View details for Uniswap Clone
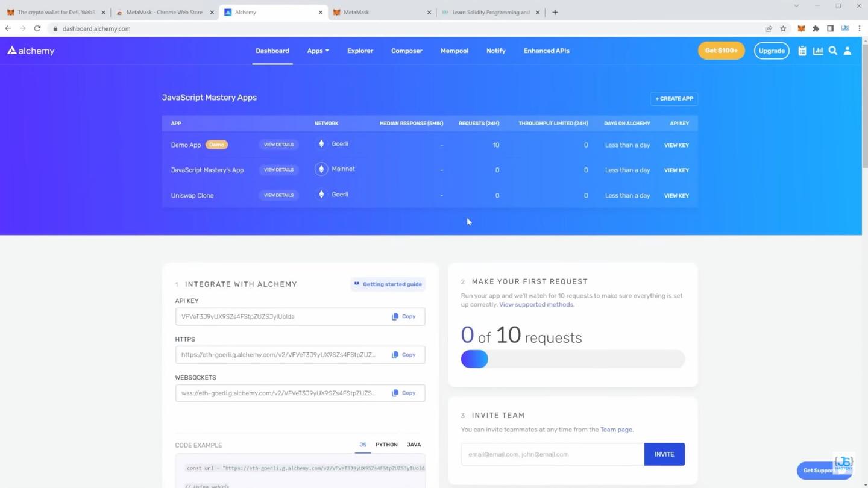Image resolution: width=868 pixels, height=488 pixels. tap(278, 195)
